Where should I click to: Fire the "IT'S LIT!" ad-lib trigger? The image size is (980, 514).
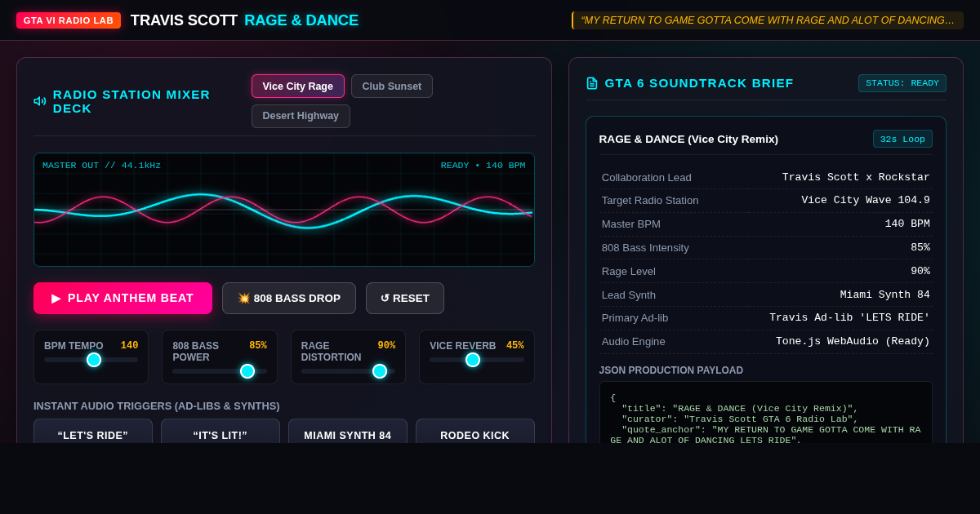coord(220,432)
